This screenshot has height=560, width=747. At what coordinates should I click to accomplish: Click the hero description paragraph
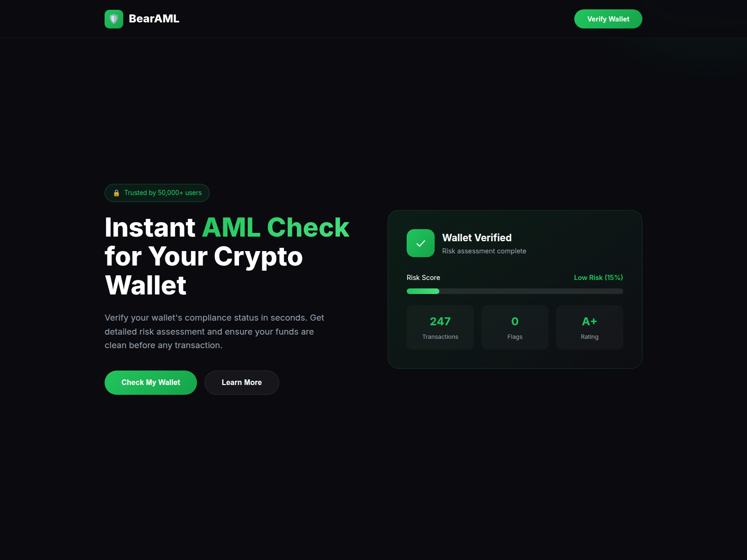pos(214,331)
